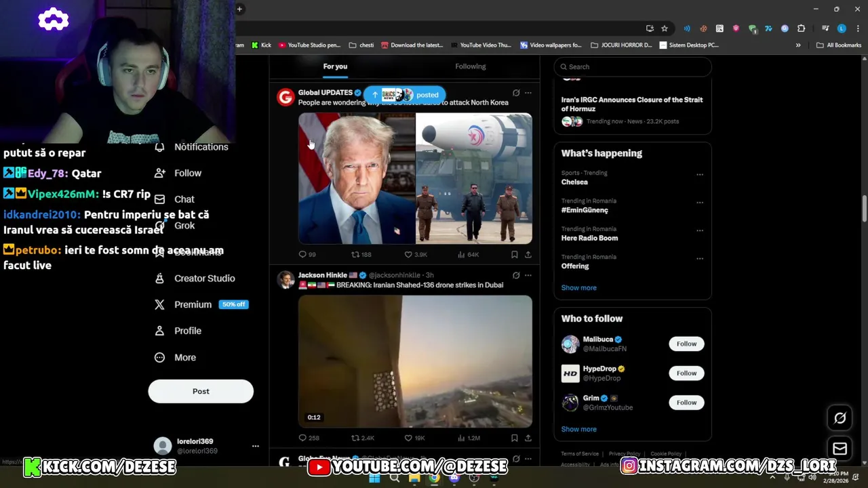
Task: Open the missile parade image
Action: point(474,179)
